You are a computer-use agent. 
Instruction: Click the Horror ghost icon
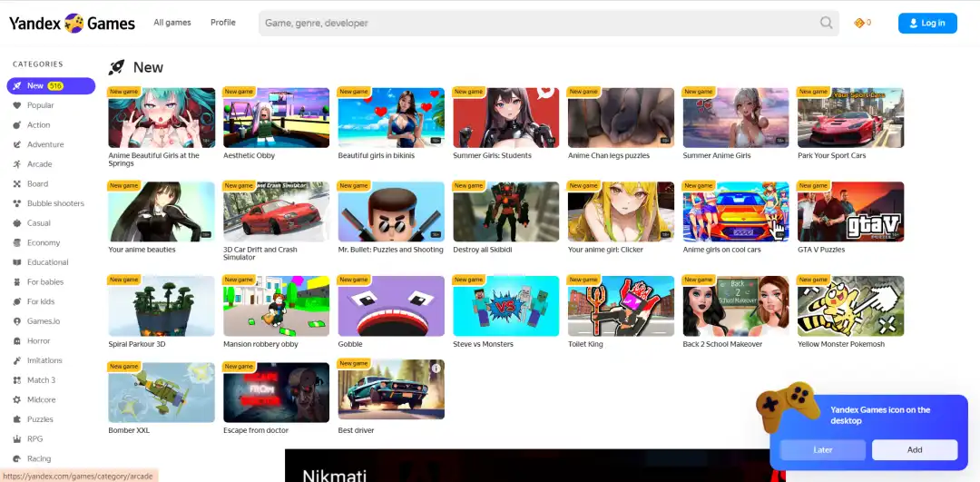pyautogui.click(x=17, y=340)
